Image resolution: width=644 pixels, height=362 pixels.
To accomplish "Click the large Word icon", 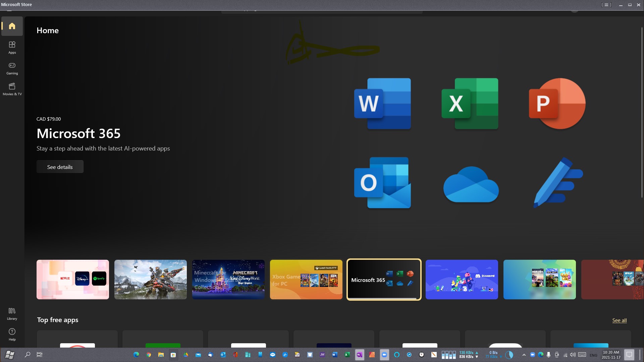I will 382,104.
